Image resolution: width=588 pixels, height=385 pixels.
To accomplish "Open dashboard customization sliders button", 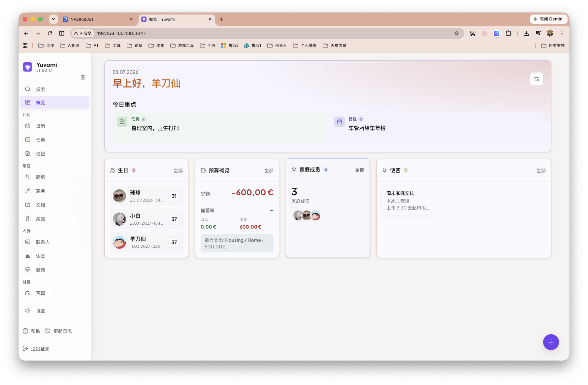I will 537,79.
